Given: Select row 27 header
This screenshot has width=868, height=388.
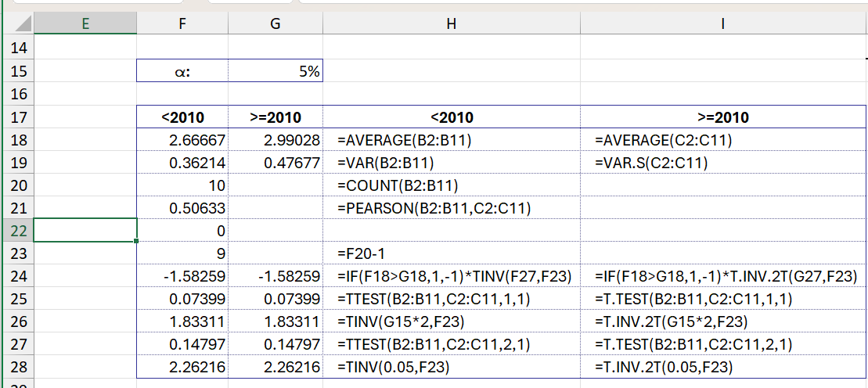Looking at the screenshot, I should (18, 344).
